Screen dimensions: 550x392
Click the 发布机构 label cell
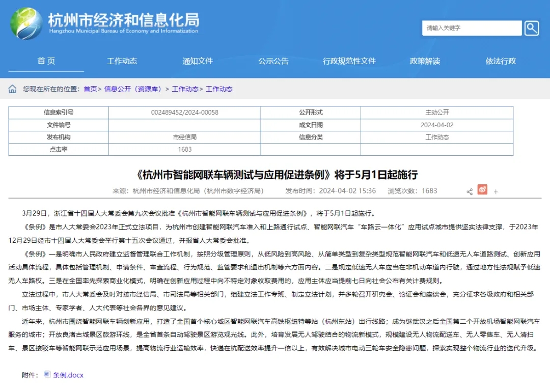(59, 137)
